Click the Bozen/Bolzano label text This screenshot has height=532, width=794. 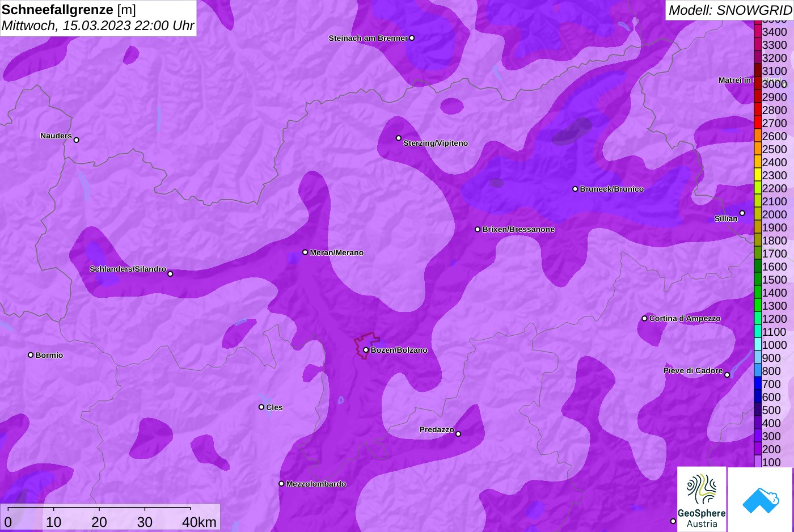coord(399,350)
